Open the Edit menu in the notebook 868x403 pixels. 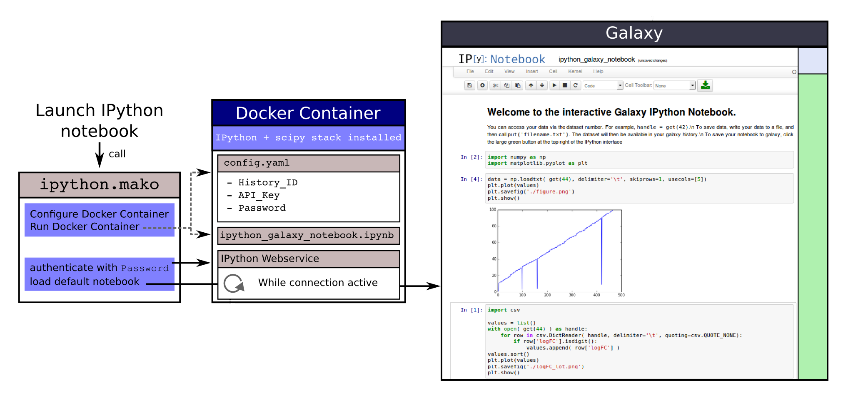[x=489, y=72]
